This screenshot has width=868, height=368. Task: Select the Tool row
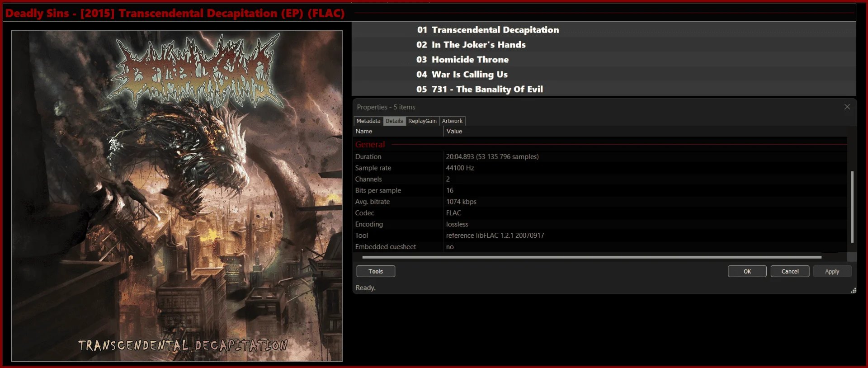tap(600, 236)
